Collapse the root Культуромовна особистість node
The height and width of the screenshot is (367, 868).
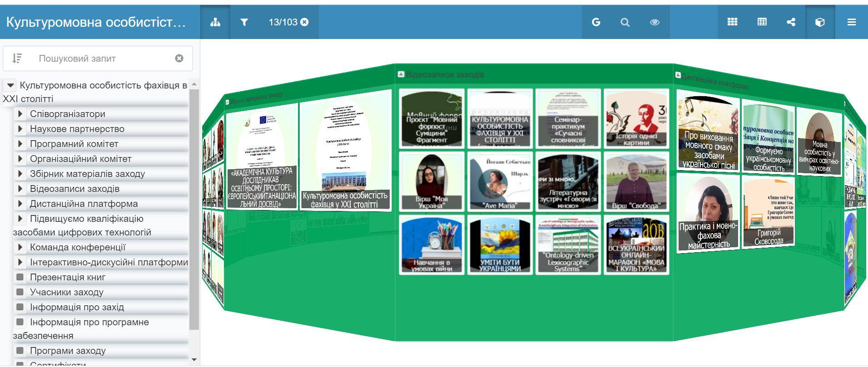(10, 85)
